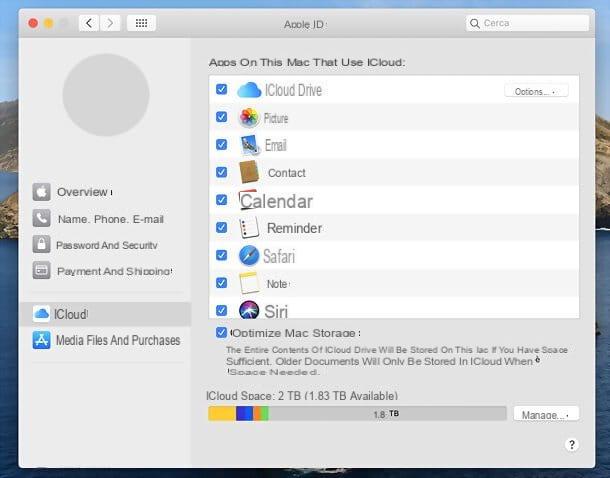Open the iCloud Drive Options button
This screenshot has width=610, height=478.
click(536, 91)
